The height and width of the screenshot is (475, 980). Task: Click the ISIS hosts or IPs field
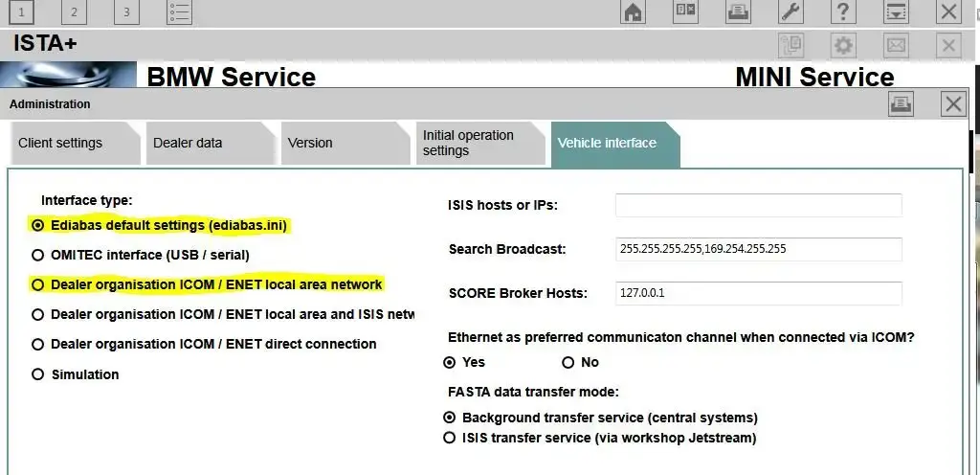758,205
